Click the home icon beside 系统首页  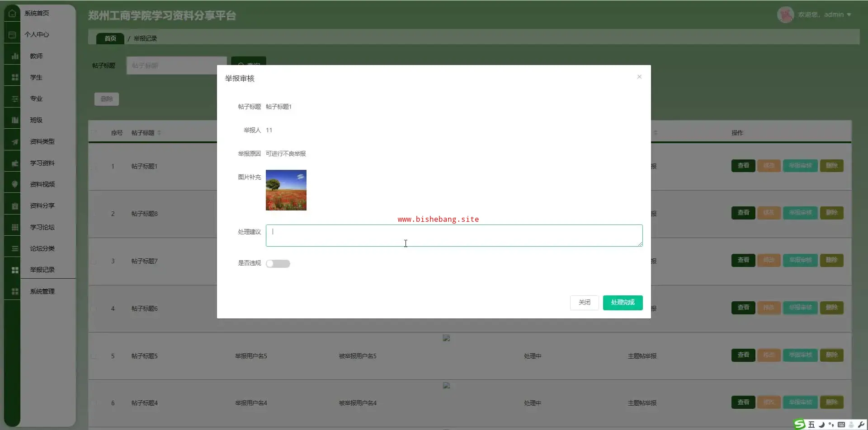pyautogui.click(x=12, y=13)
